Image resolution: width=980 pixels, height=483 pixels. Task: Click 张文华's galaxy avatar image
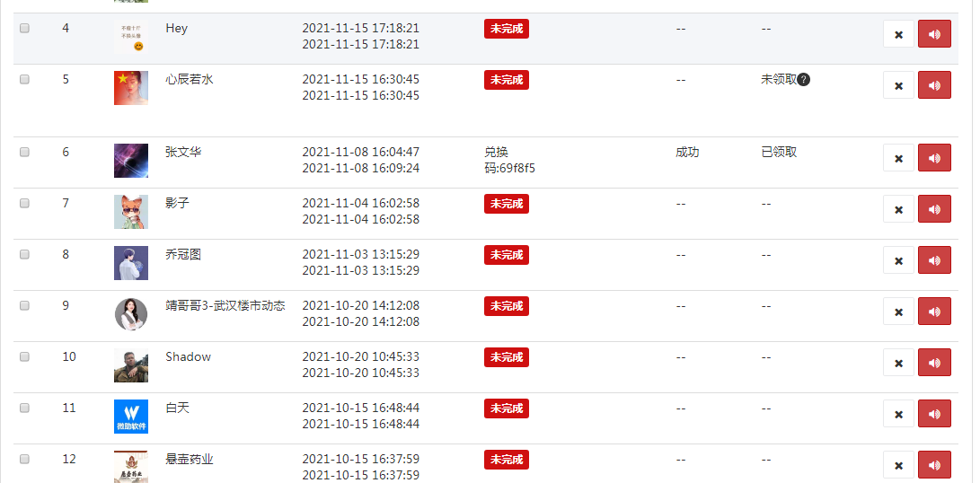(x=131, y=161)
